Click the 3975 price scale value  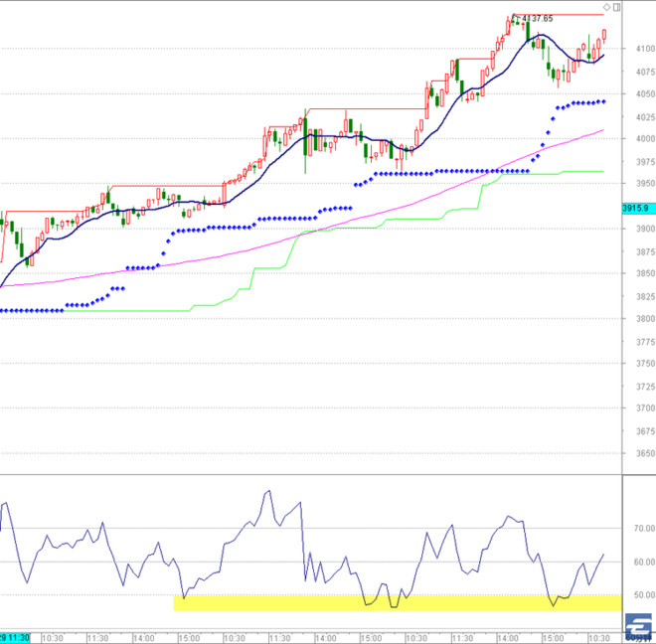click(x=645, y=162)
